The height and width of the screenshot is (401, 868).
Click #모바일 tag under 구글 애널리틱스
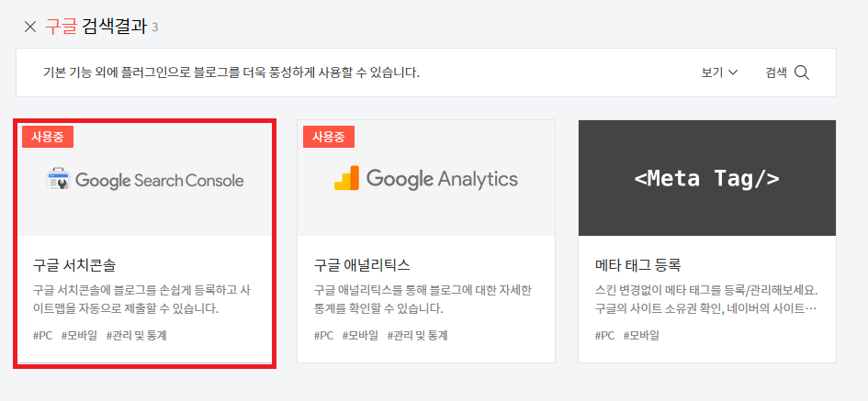(360, 335)
